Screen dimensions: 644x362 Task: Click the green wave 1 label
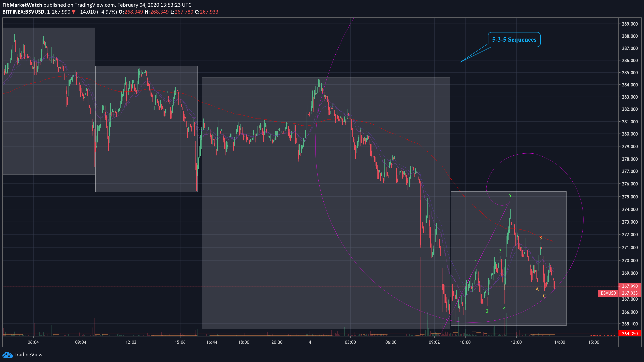(476, 262)
